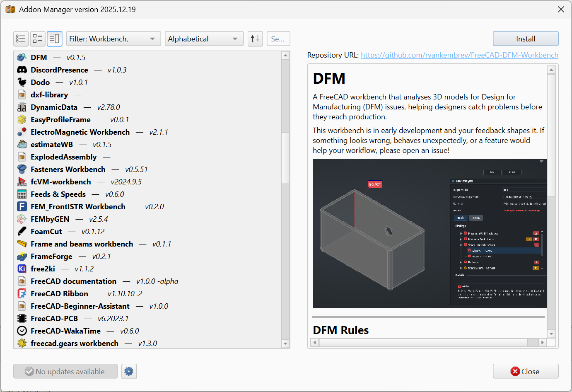The height and width of the screenshot is (392, 572).
Task: Close the Addon Manager dialog
Action: point(526,371)
